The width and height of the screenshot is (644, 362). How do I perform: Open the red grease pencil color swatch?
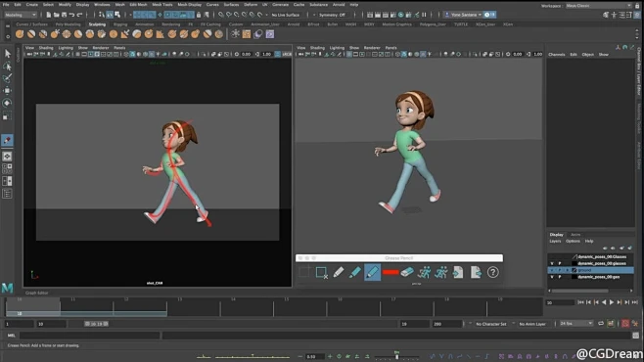click(391, 272)
